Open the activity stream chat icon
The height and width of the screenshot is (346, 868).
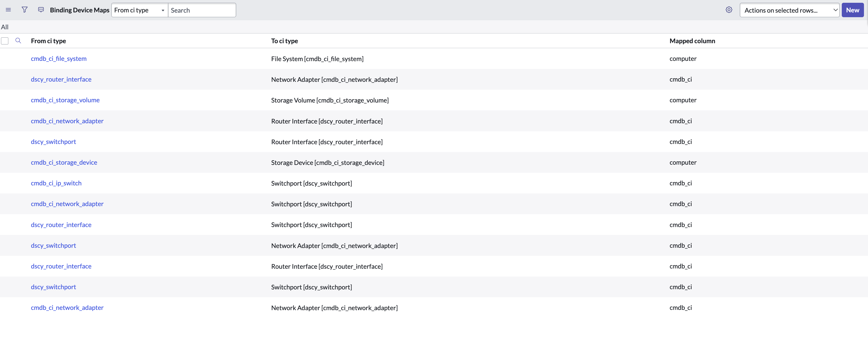pyautogui.click(x=41, y=10)
